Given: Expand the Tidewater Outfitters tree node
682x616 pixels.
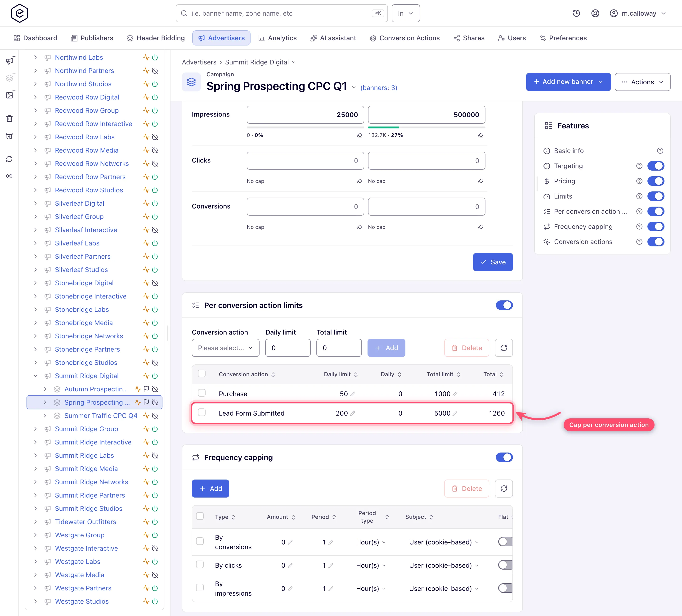Looking at the screenshot, I should (36, 521).
